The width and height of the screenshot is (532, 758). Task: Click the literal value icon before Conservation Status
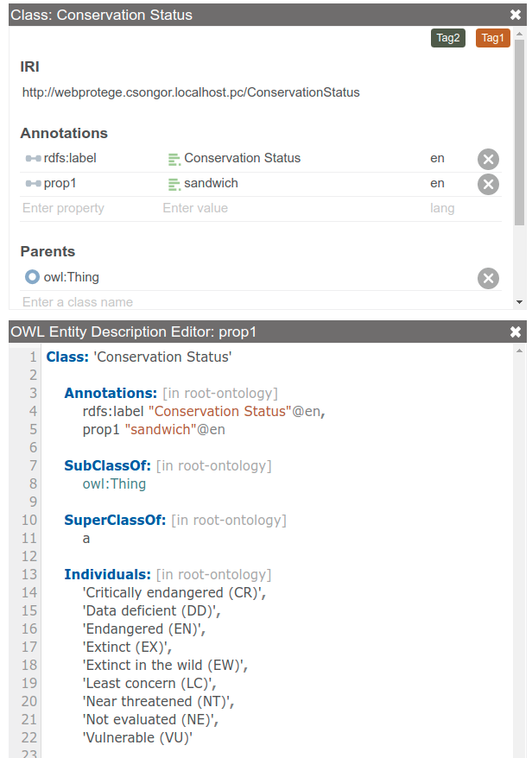[x=175, y=159]
